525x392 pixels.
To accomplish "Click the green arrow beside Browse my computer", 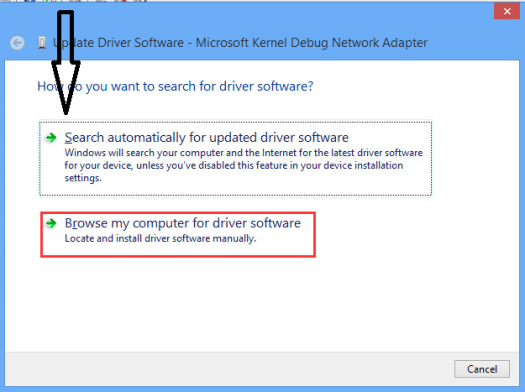I will click(51, 223).
